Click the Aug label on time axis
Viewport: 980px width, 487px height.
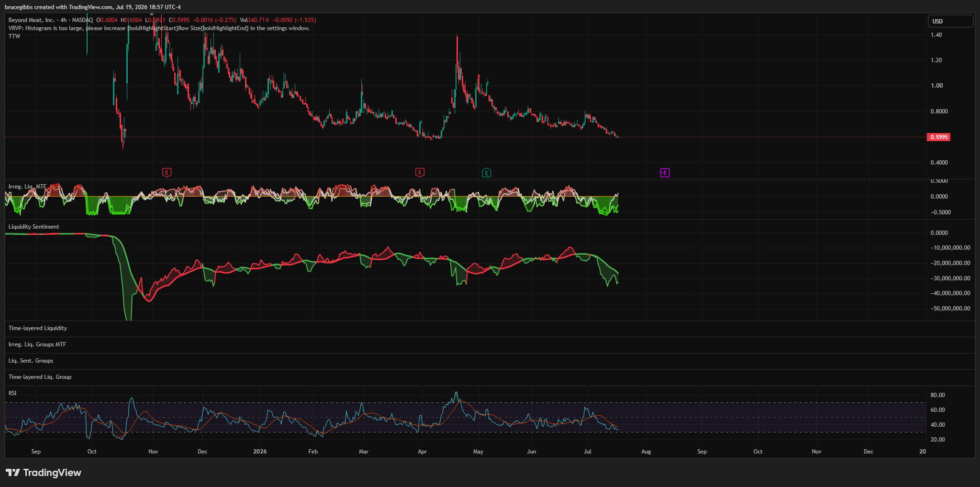[646, 452]
